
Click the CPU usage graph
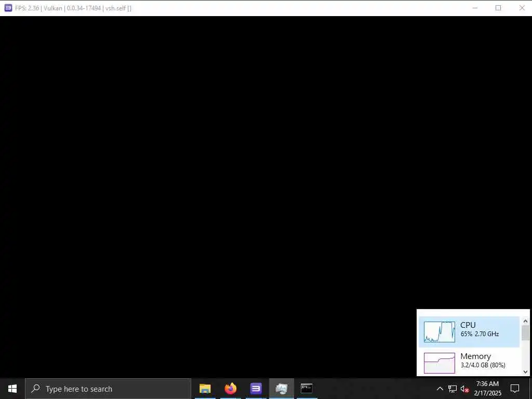[440, 332]
